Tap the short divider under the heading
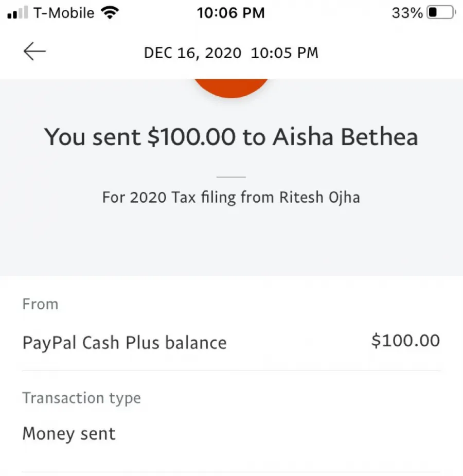 (x=231, y=177)
